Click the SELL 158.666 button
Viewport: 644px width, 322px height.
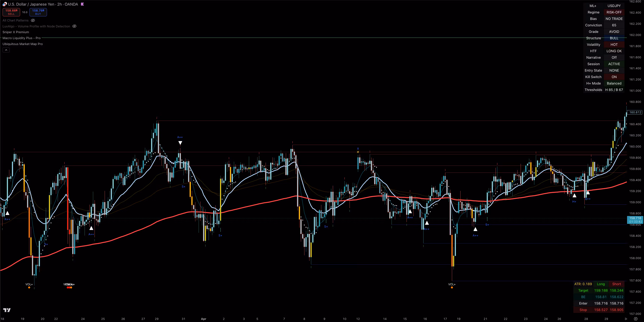(11, 12)
